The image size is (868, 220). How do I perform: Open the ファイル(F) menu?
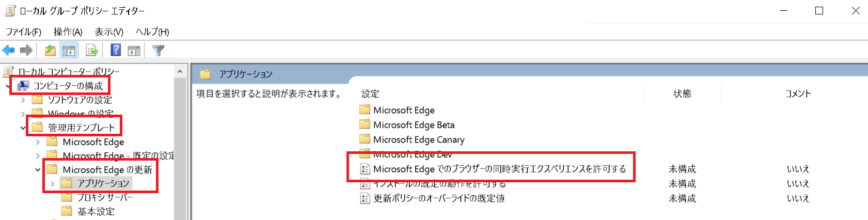click(x=23, y=32)
